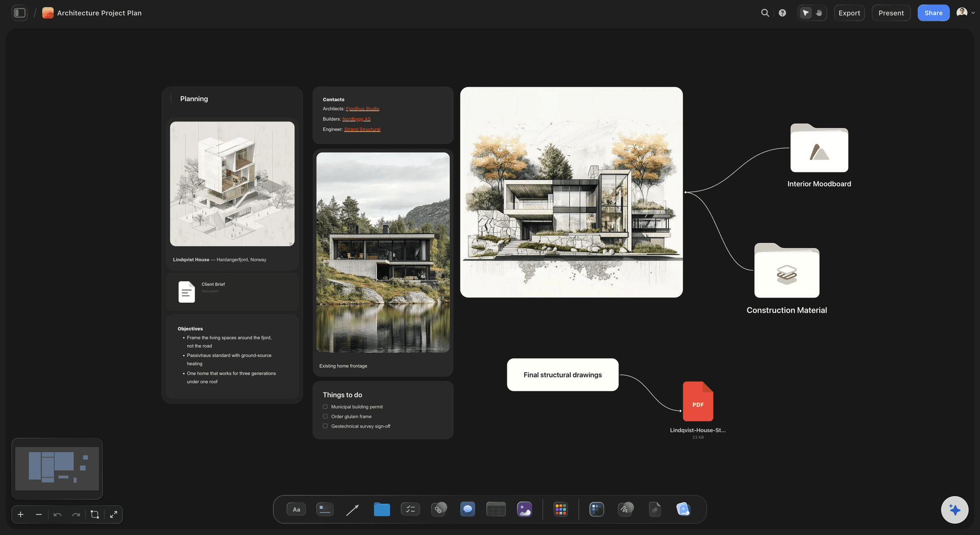Open the Nordbygg AS link

(356, 119)
